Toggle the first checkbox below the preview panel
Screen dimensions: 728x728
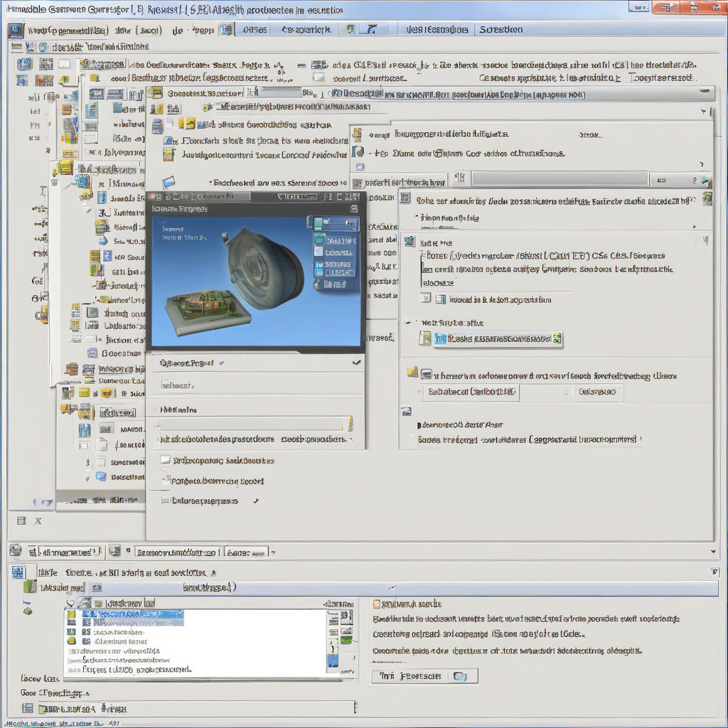click(165, 460)
